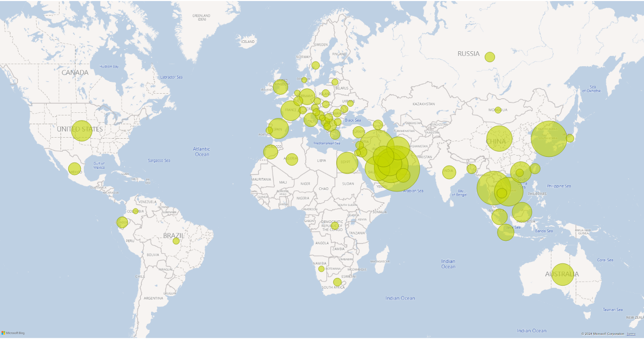Select the bubble east of Black Sea
Viewport: 644px width, 339px height.
[378, 125]
